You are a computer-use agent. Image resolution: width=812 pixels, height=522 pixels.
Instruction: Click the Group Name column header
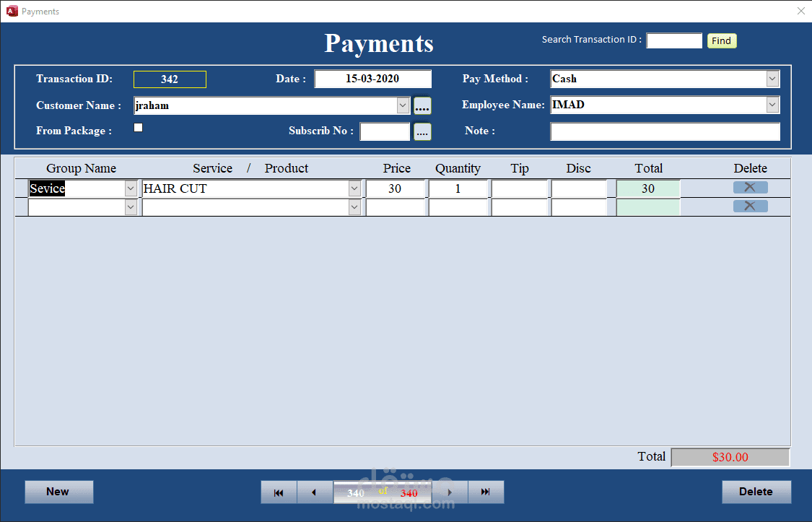(x=82, y=168)
